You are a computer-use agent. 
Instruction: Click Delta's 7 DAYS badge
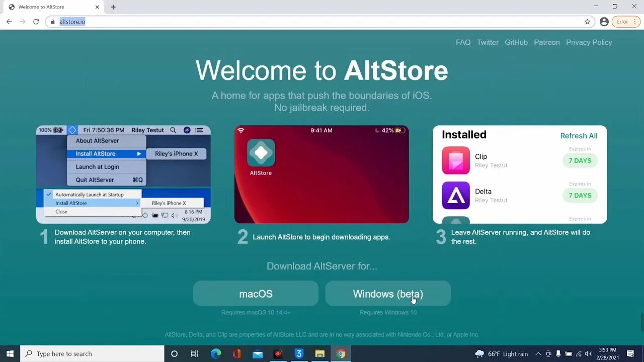click(580, 195)
